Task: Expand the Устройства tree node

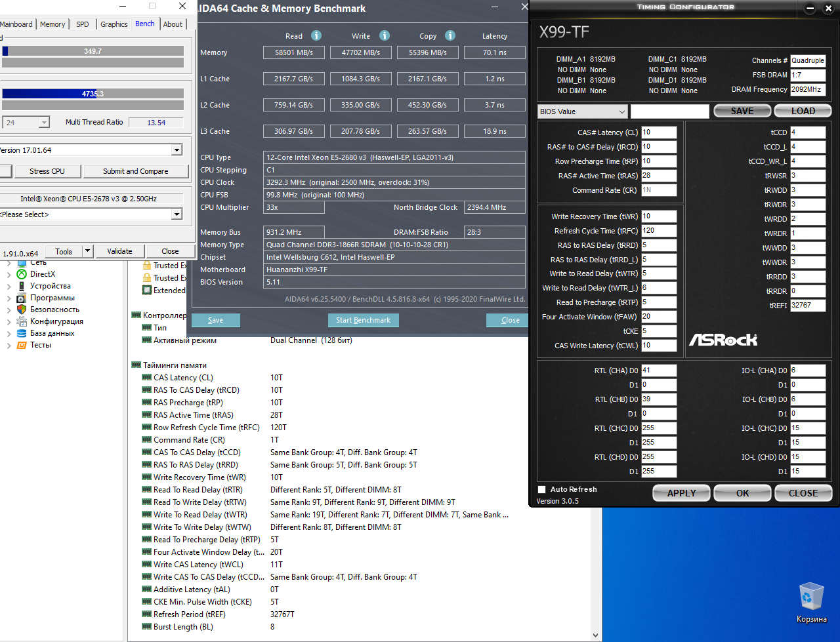Action: click(9, 286)
